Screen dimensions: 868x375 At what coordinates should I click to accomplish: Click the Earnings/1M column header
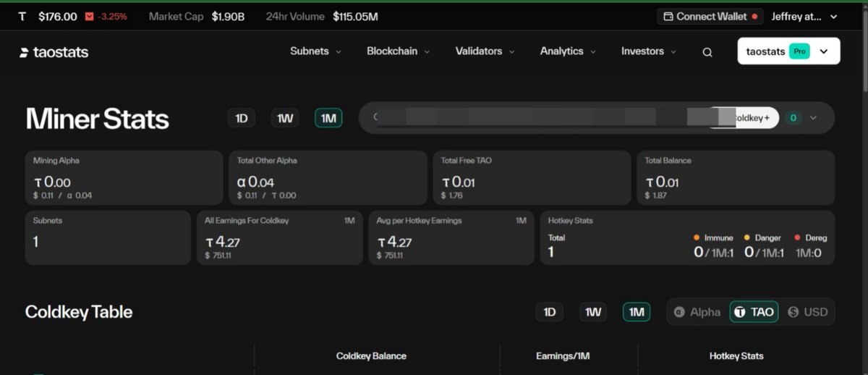[x=563, y=355]
